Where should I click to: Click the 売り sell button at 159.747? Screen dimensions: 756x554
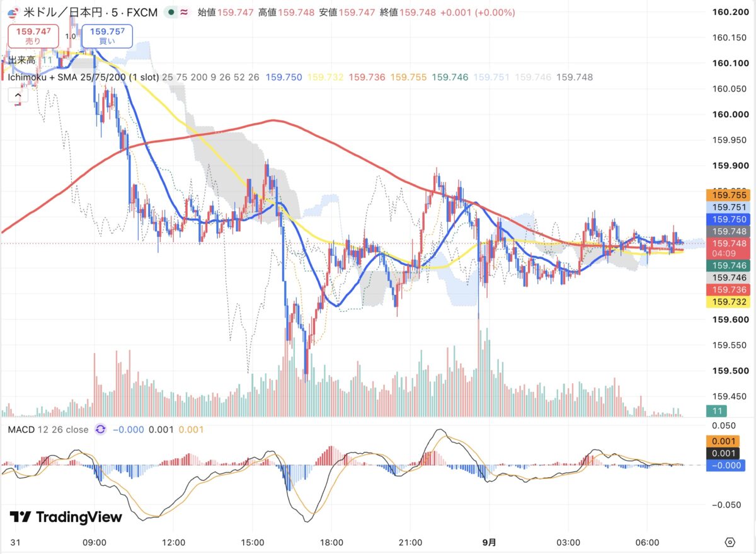pyautogui.click(x=33, y=35)
